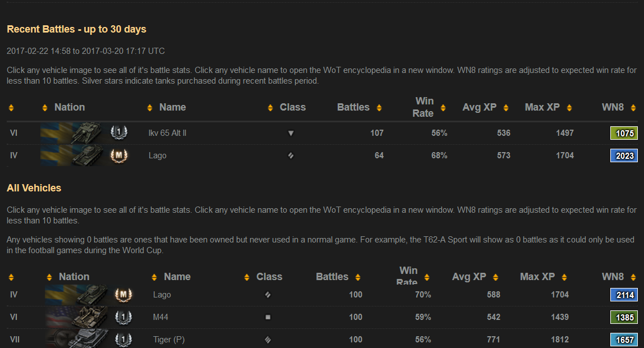Sort Recent Battles by tier using leftmost arrows

click(x=11, y=108)
